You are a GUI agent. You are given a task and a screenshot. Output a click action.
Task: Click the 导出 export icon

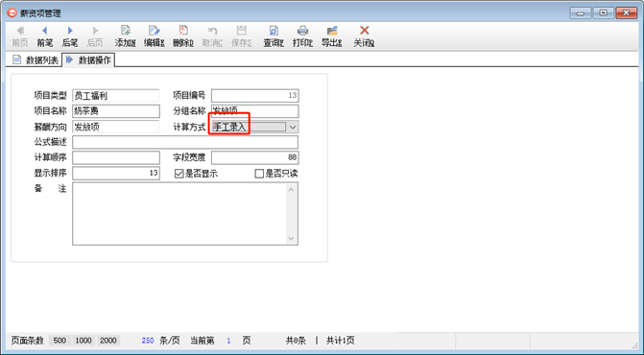332,31
